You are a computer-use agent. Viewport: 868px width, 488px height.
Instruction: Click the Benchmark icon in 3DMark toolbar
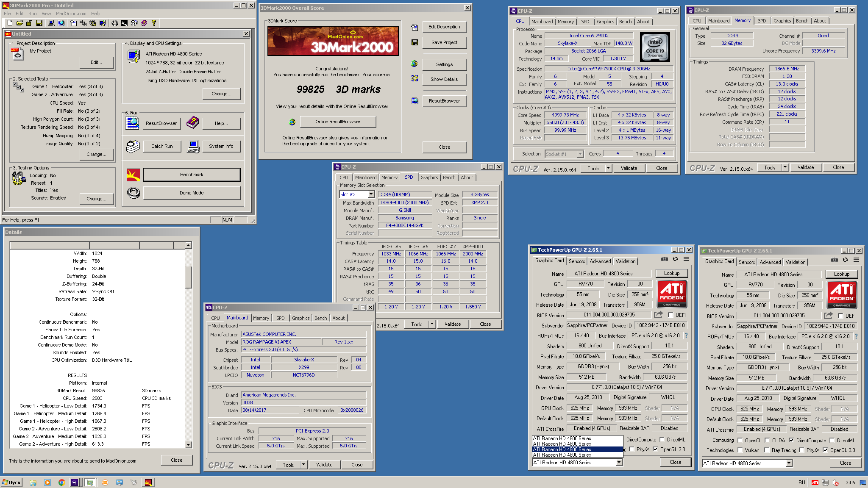click(x=124, y=23)
